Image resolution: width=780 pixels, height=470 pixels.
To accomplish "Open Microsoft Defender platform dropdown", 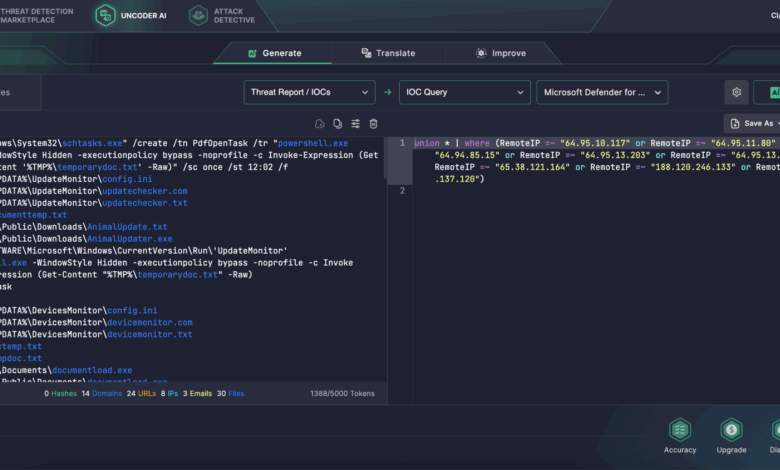I will pos(602,93).
